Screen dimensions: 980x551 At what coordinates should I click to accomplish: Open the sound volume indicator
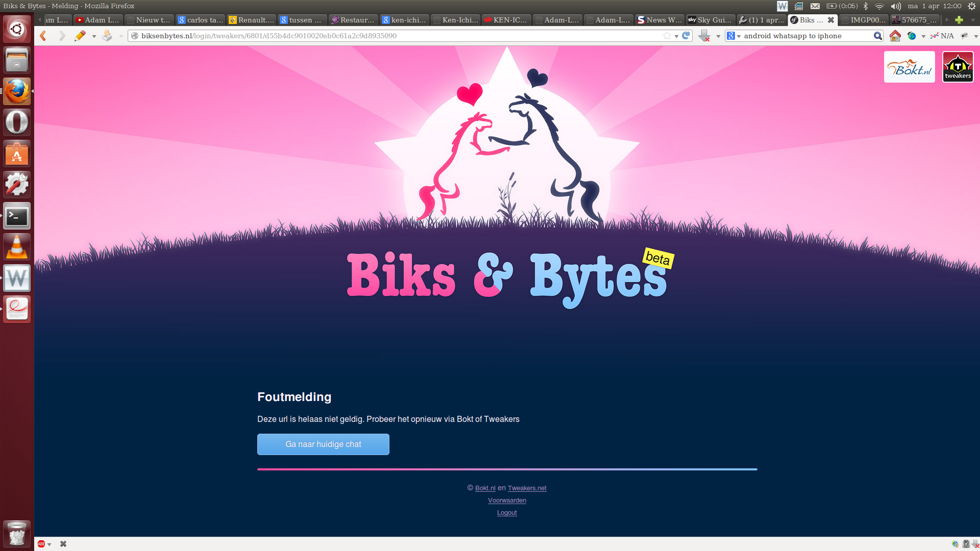pos(896,6)
